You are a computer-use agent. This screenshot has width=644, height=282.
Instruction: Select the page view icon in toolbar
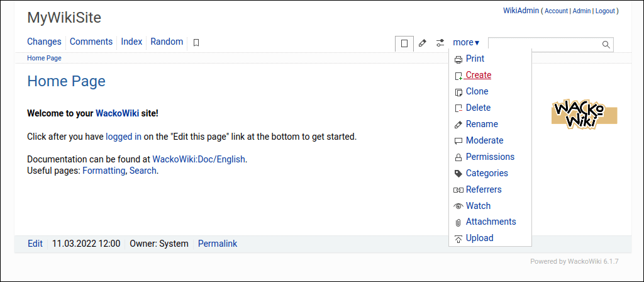tap(404, 43)
